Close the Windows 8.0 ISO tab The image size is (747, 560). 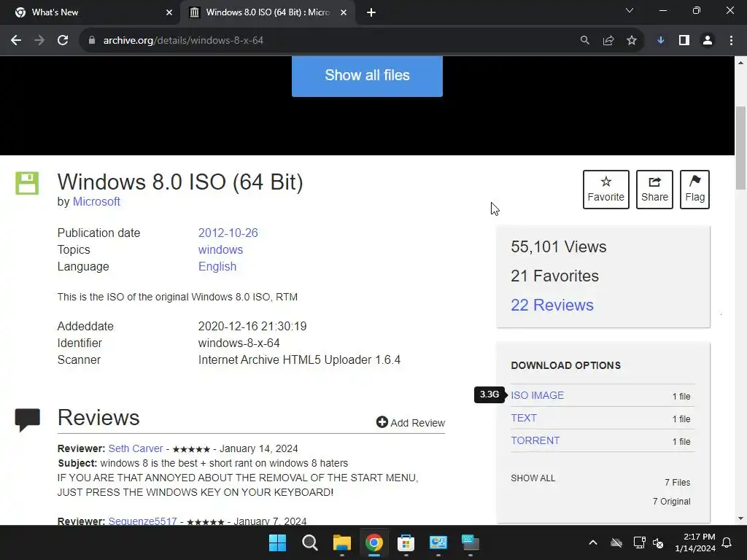[x=344, y=12]
